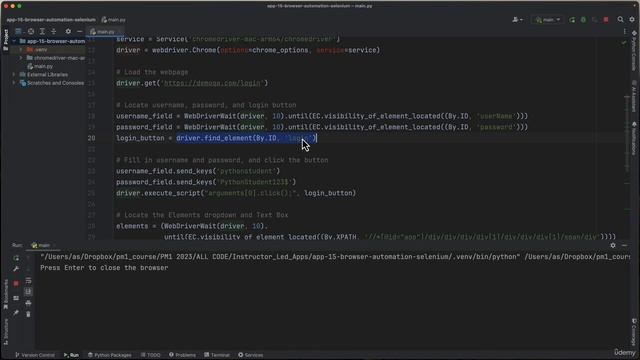The width and height of the screenshot is (640, 360).
Task: Expand the chromedriver-mac-arm64 folder
Action: click(21, 58)
